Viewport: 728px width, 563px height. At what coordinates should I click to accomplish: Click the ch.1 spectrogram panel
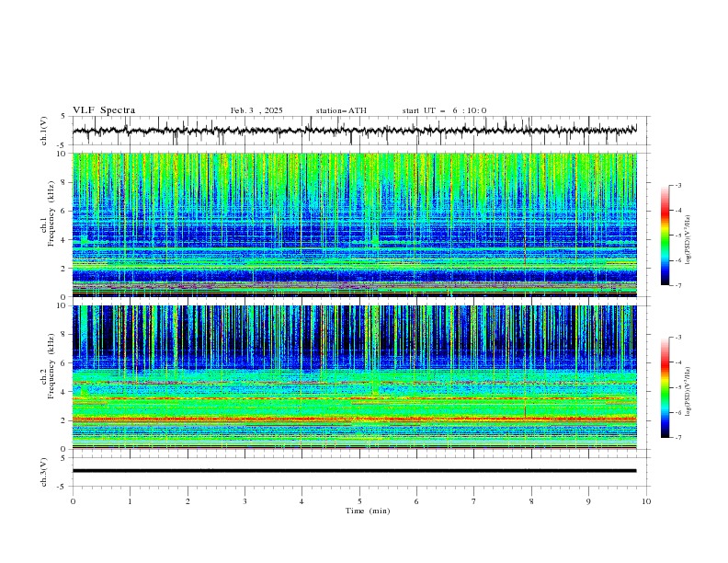[354, 224]
